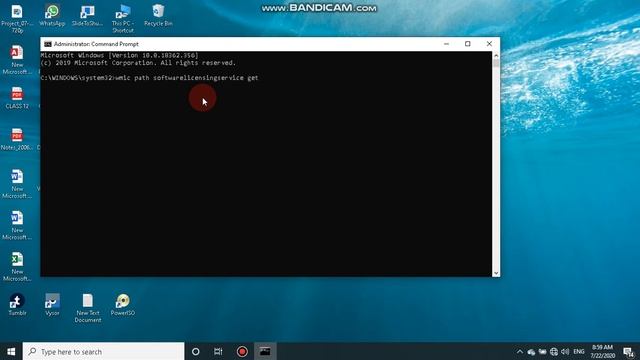This screenshot has height=360, width=640.
Task: Select the WhatsApp desktop shortcut
Action: (52, 16)
